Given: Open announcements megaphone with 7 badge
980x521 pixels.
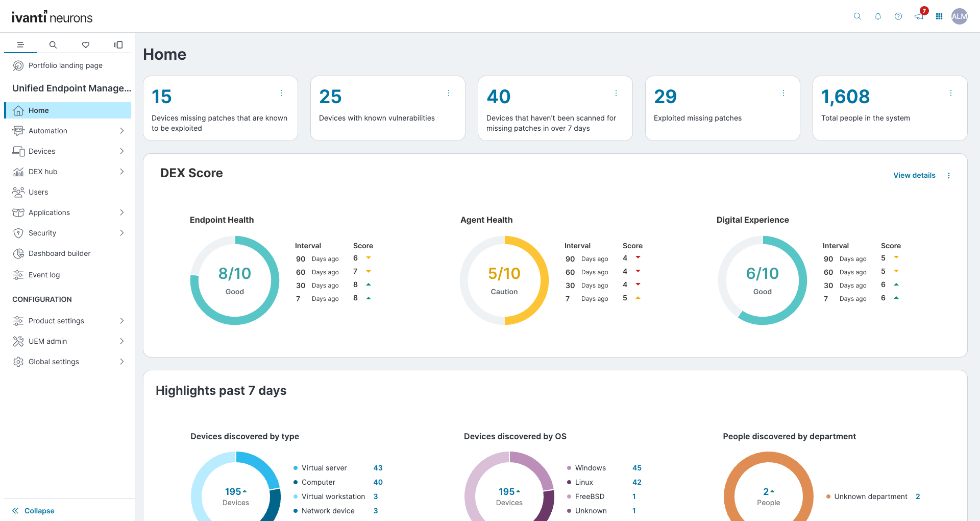Looking at the screenshot, I should pos(920,15).
